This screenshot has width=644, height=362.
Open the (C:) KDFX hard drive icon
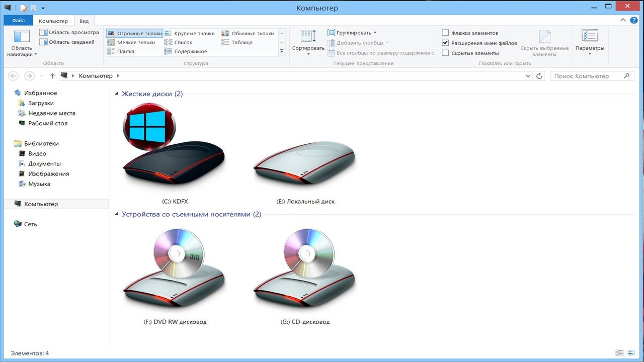coord(175,152)
